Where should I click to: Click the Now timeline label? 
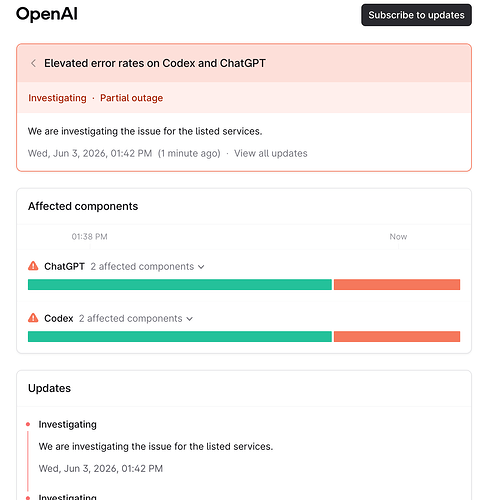click(398, 237)
